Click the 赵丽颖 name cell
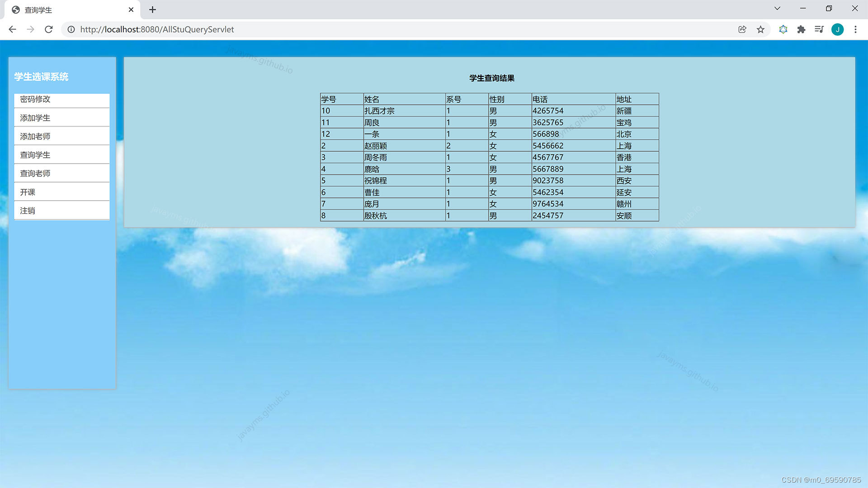The width and height of the screenshot is (868, 488). (x=376, y=146)
